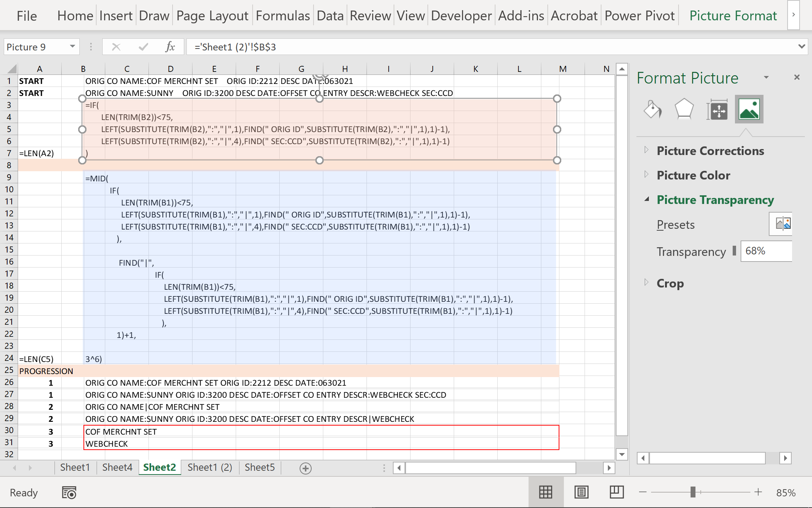812x508 pixels.
Task: Open Format Picture pane options arrow
Action: [x=766, y=78]
